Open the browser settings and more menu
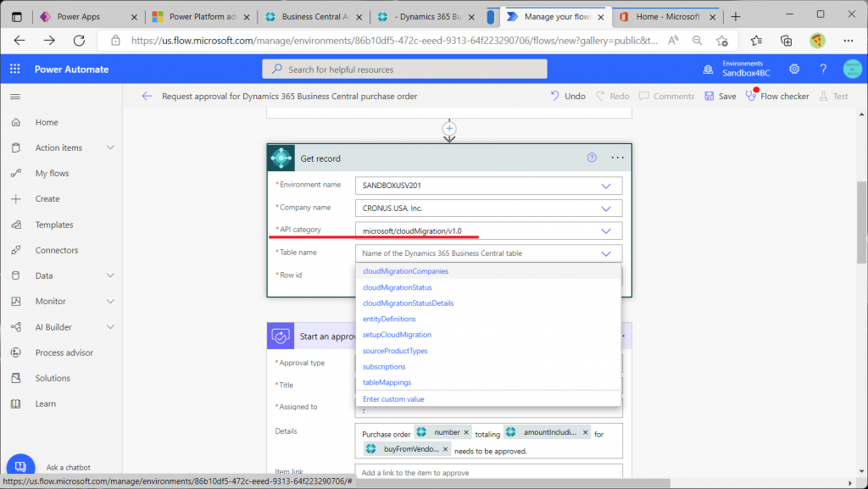The height and width of the screenshot is (489, 868). (848, 41)
